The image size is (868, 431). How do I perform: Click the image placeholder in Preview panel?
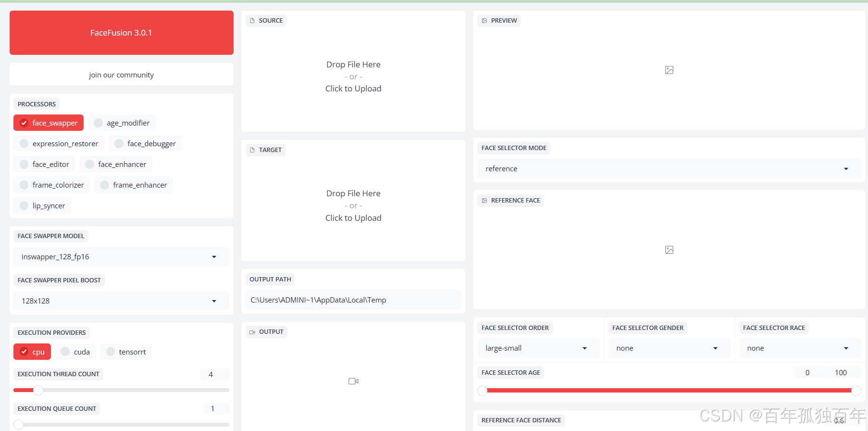[x=669, y=70]
